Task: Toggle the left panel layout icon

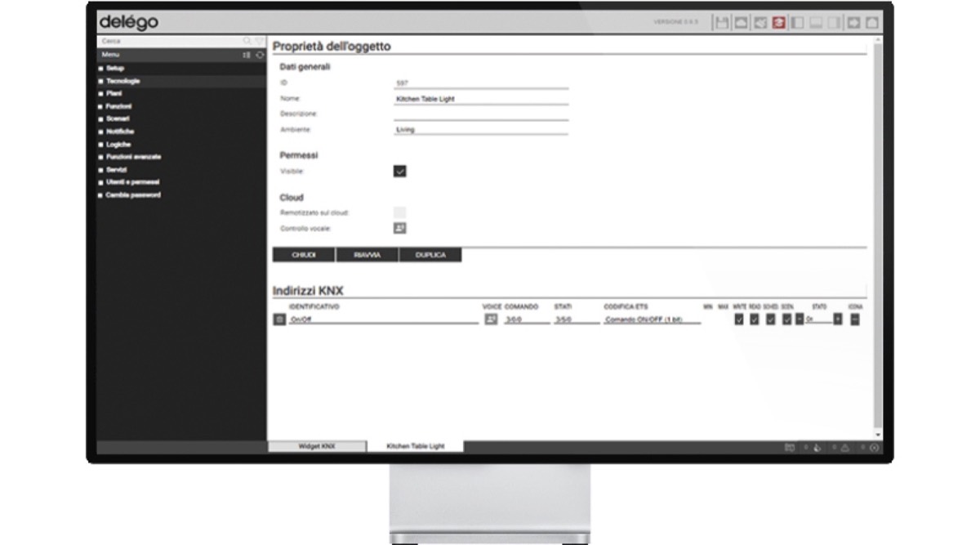Action: 798,23
